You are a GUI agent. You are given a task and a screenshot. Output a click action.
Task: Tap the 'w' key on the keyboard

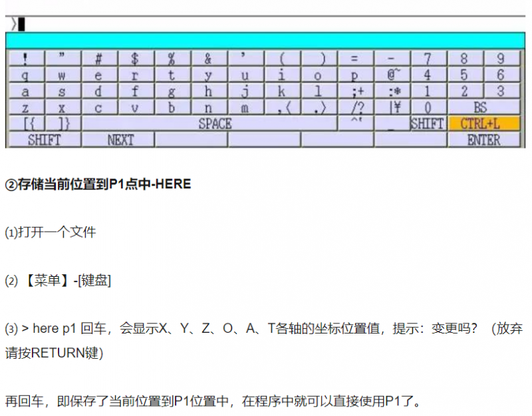(63, 75)
